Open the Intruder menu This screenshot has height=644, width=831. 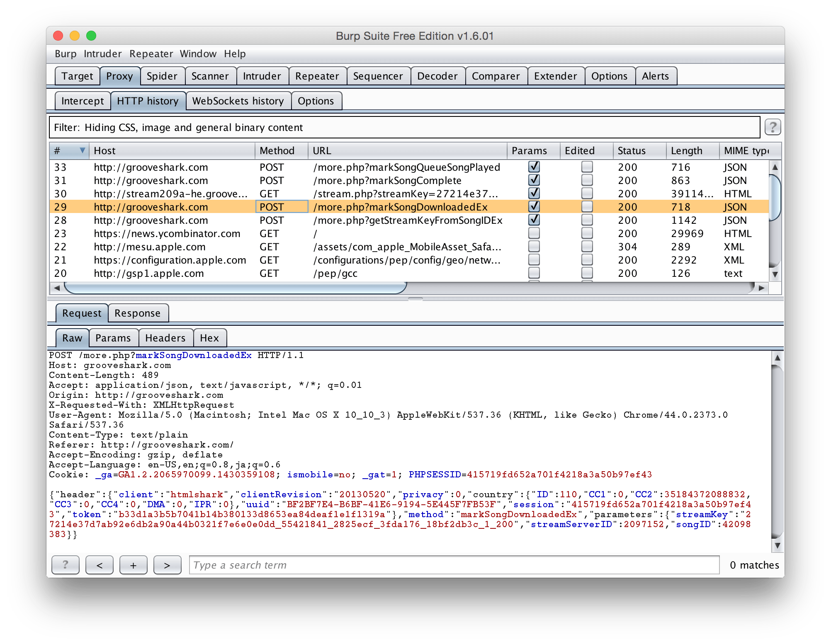point(102,54)
